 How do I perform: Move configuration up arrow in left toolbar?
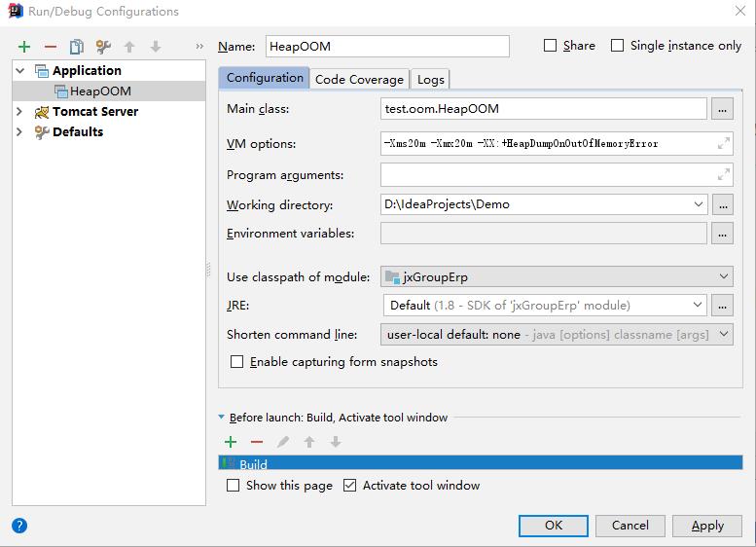tap(129, 47)
